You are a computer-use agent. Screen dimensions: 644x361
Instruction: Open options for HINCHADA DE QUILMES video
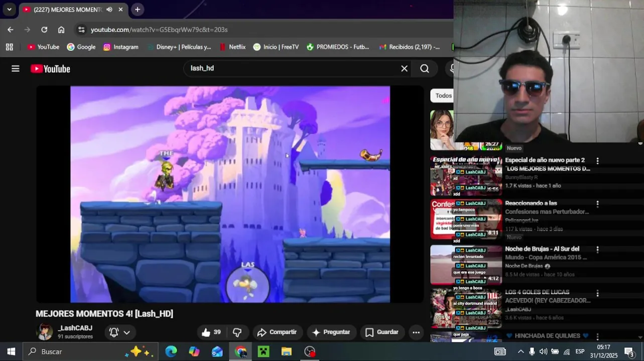click(597, 336)
